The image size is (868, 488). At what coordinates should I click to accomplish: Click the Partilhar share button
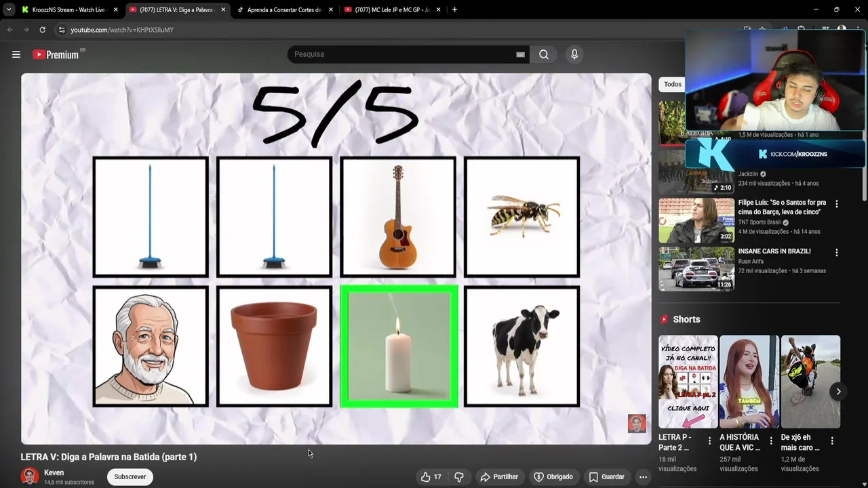(x=499, y=476)
